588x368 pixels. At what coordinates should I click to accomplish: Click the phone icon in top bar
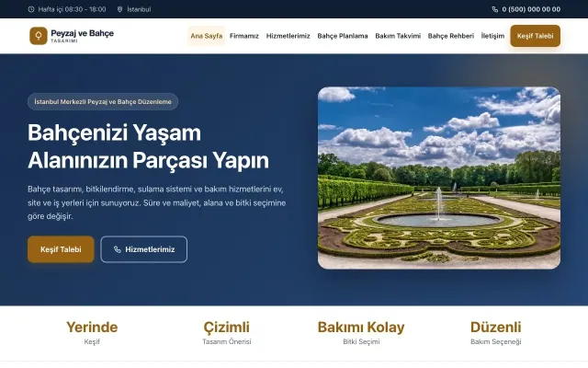[x=495, y=9]
